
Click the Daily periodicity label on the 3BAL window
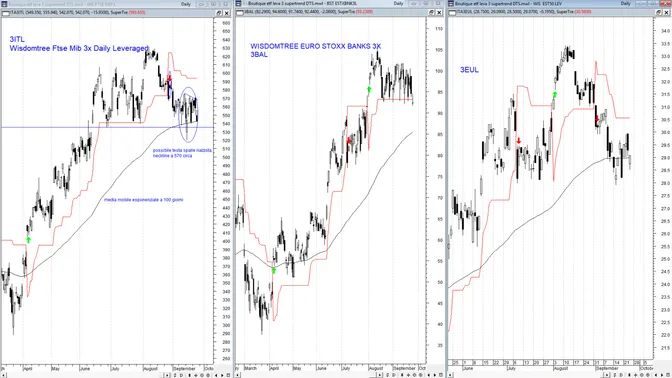pyautogui.click(x=399, y=3)
